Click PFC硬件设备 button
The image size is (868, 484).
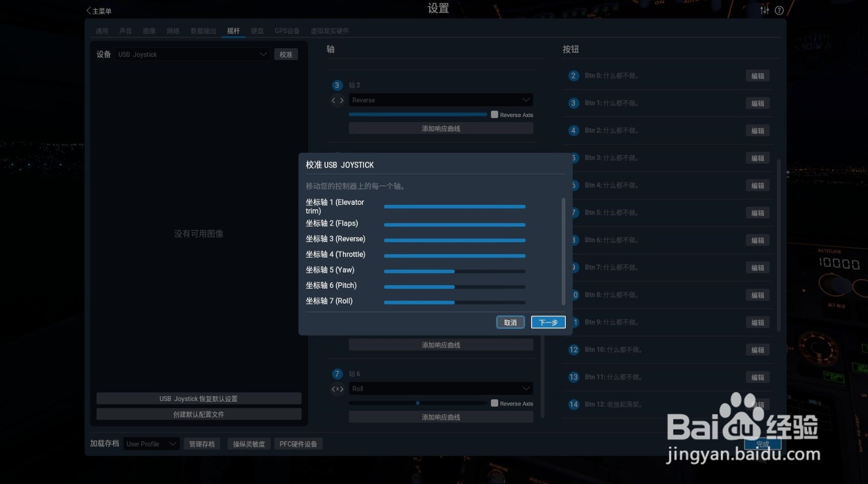click(x=298, y=444)
